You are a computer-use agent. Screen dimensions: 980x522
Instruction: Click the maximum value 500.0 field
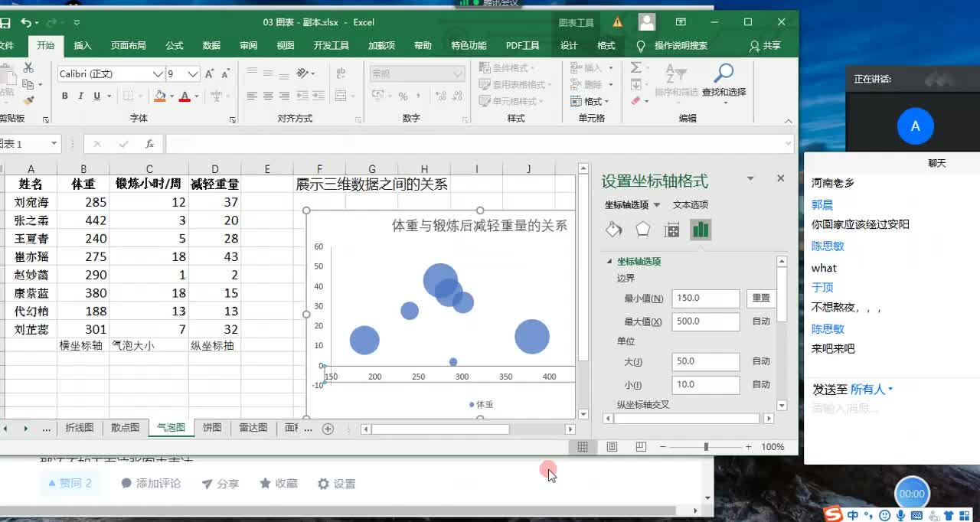coord(706,321)
